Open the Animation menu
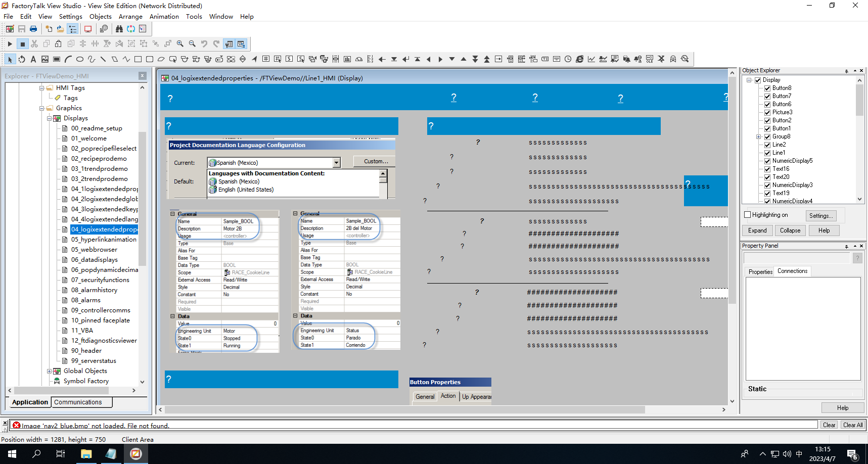 point(164,17)
